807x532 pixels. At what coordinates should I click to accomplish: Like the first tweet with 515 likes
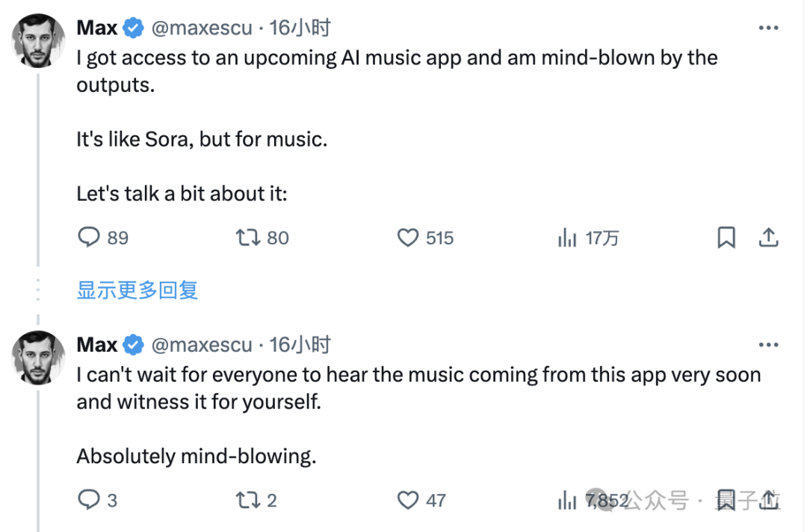coord(425,238)
